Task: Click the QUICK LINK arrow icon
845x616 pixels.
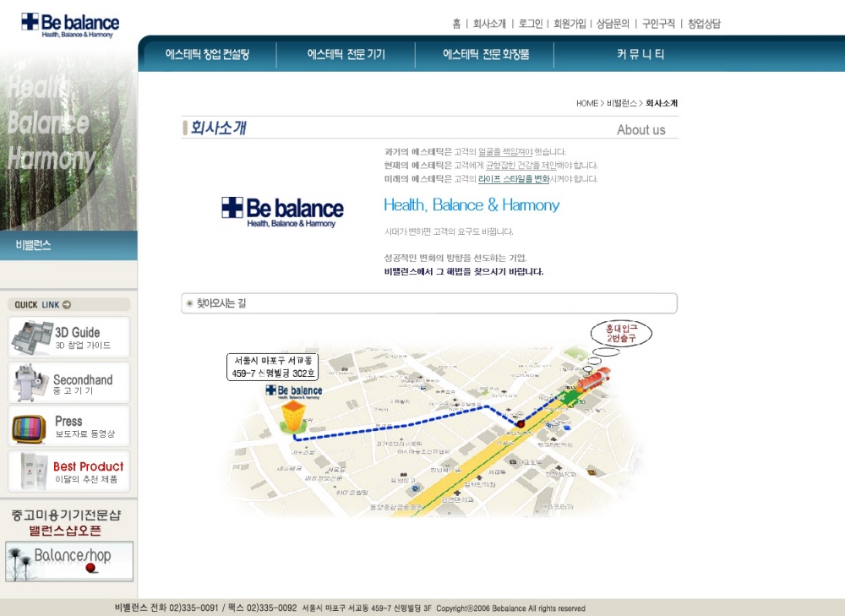Action: (x=67, y=305)
